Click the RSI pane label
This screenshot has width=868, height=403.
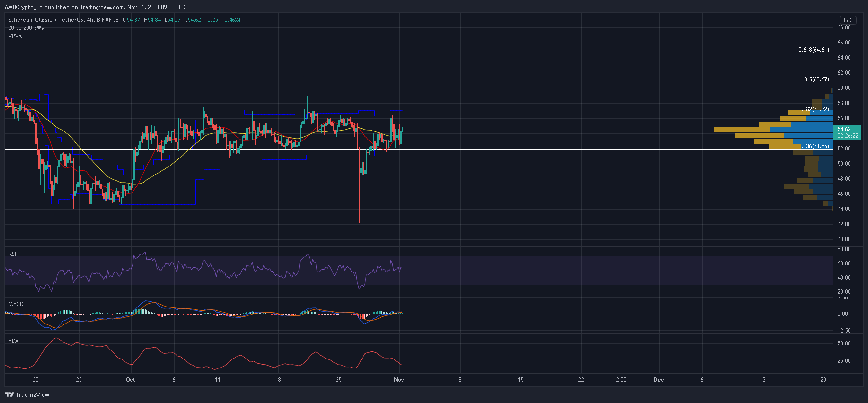[x=13, y=254]
